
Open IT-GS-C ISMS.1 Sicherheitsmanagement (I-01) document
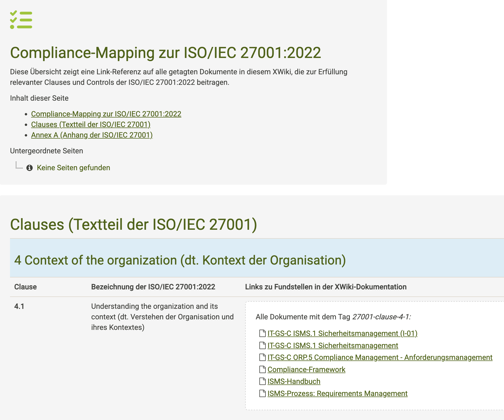pos(342,333)
